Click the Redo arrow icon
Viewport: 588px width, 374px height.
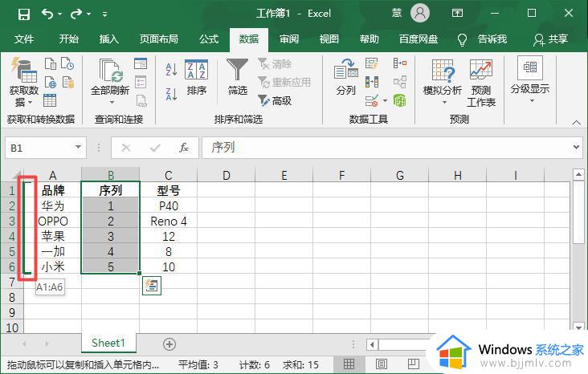point(76,14)
